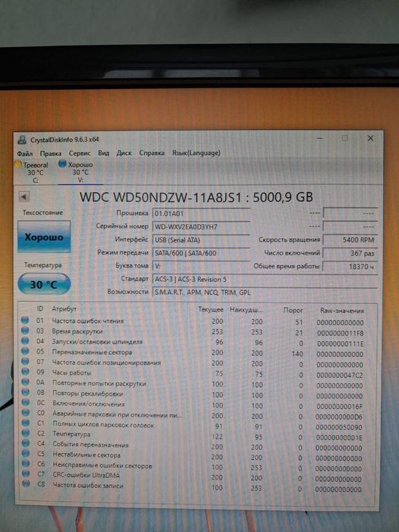The height and width of the screenshot is (532, 399).
Task: Select attribute text Нестабильные сектора
Action: coord(87,454)
